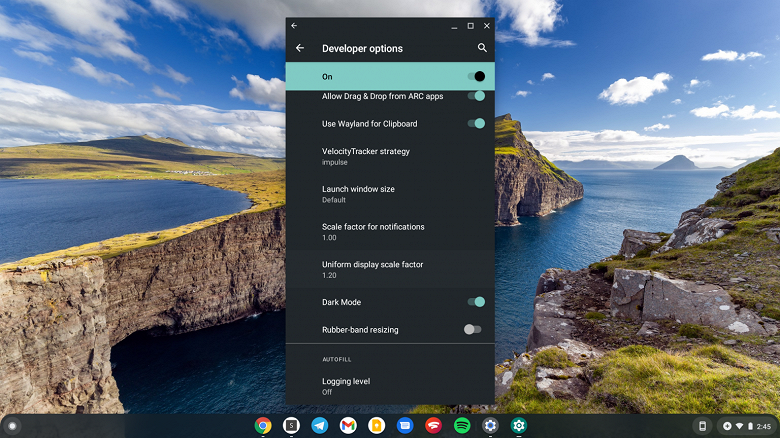Open Launch window size setting

pyautogui.click(x=390, y=194)
